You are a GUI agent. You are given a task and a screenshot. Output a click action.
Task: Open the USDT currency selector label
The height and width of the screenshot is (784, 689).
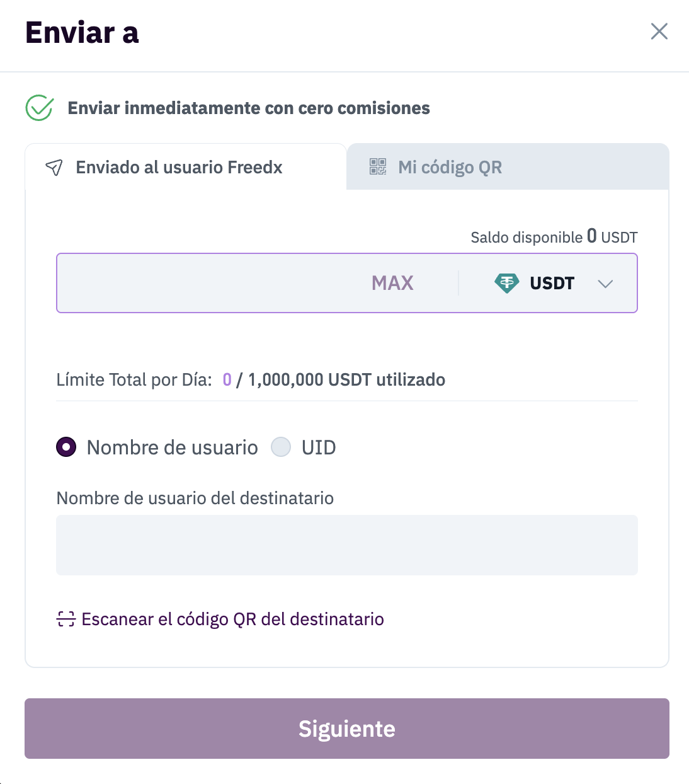click(552, 284)
